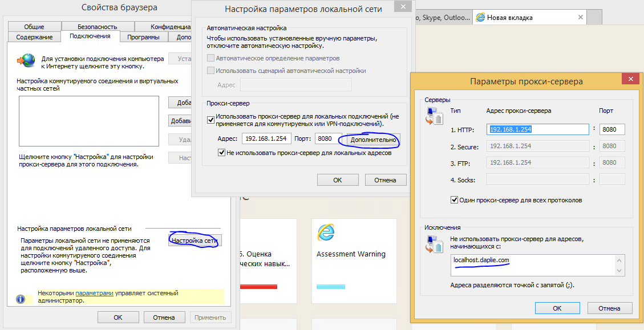This screenshot has height=330, width=644.
Task: Click the IE icon on the Новая вкладка tab
Action: point(480,18)
